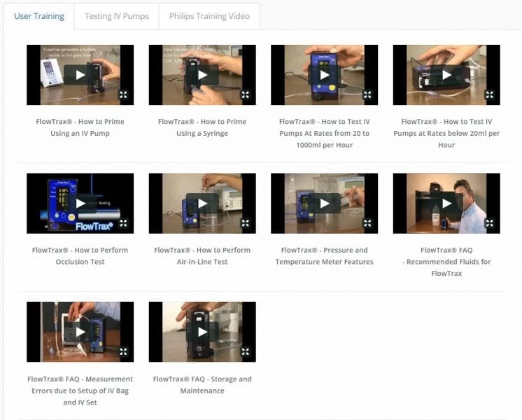This screenshot has width=522, height=420.
Task: Switch to the Testing IV Pumps tab
Action: coord(116,16)
